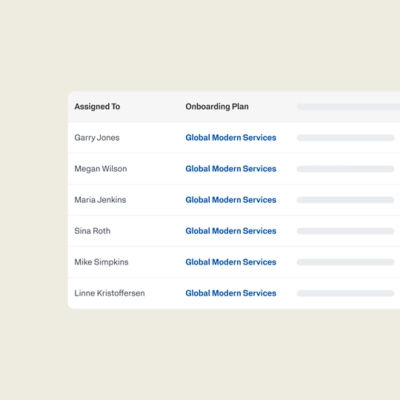Open Global Modern Services link for Megan Wilson
Screen dimensions: 400x400
point(231,169)
